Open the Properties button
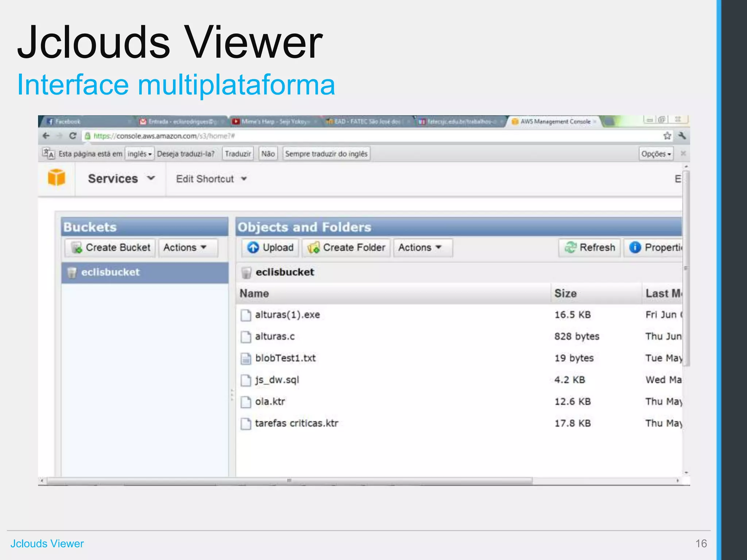This screenshot has height=560, width=747. pyautogui.click(x=653, y=248)
